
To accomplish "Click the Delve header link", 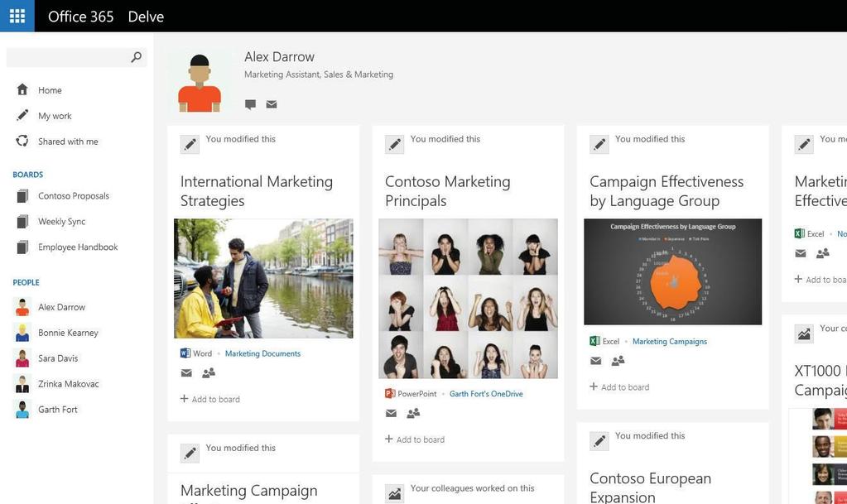I will [146, 17].
